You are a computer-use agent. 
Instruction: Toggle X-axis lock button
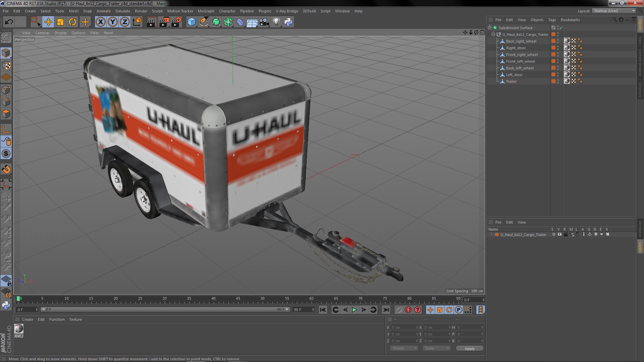[x=100, y=22]
